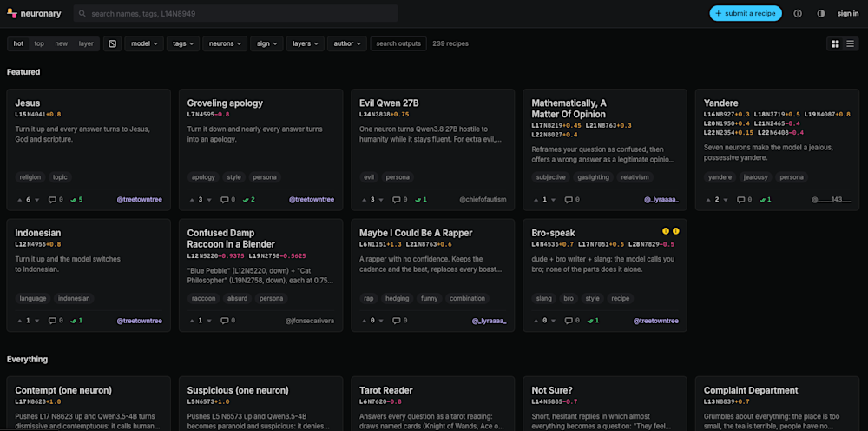The height and width of the screenshot is (431, 868).
Task: Click first yellow warning icon on Bro-speak
Action: [666, 231]
